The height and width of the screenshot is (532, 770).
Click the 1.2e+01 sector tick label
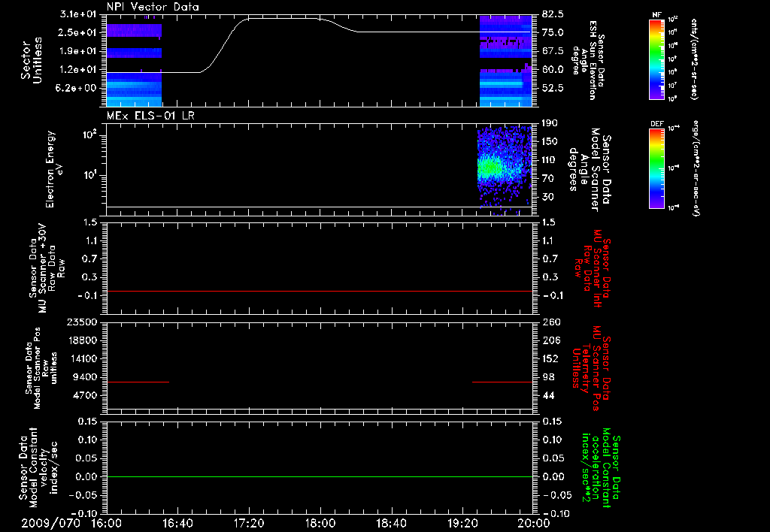[x=78, y=70]
